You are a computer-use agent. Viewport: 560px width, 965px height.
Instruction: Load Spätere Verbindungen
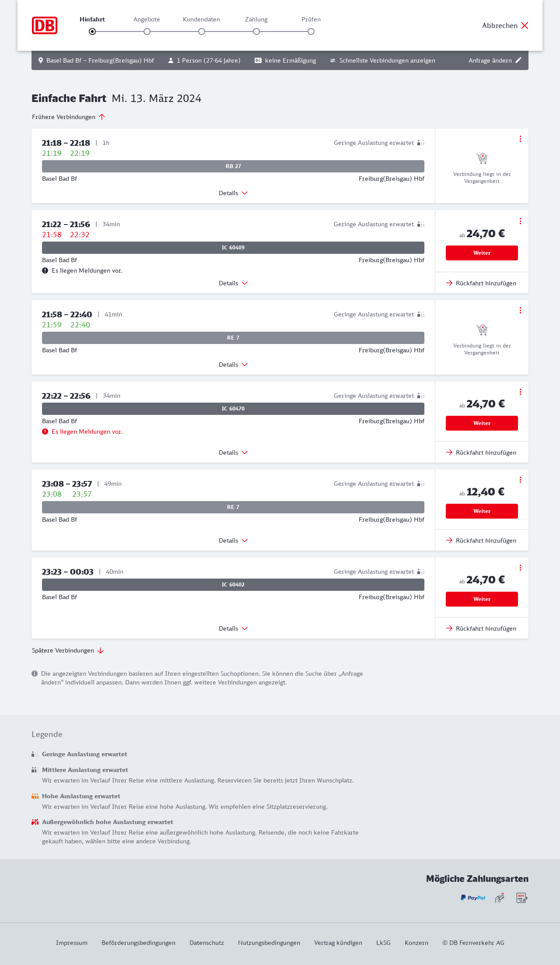68,650
